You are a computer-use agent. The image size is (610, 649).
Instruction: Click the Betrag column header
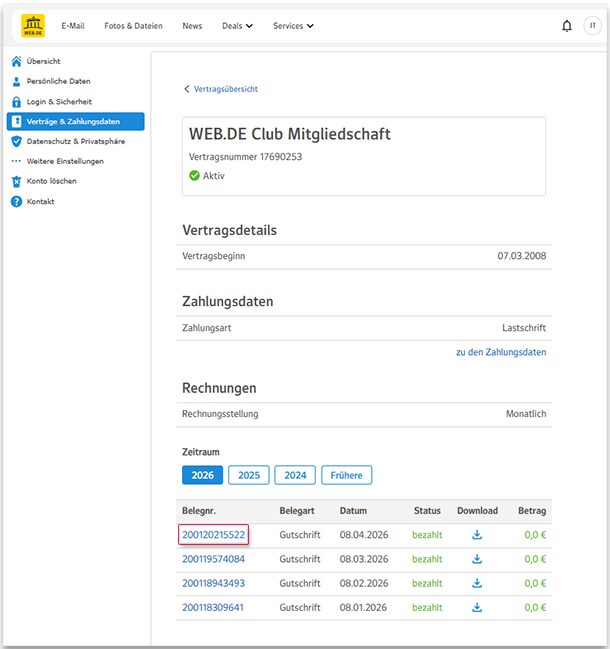532,511
